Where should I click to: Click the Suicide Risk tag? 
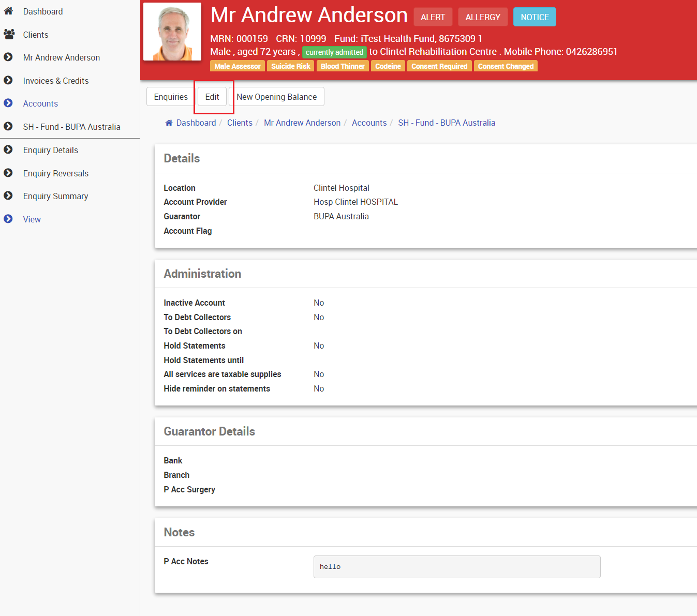coord(291,66)
